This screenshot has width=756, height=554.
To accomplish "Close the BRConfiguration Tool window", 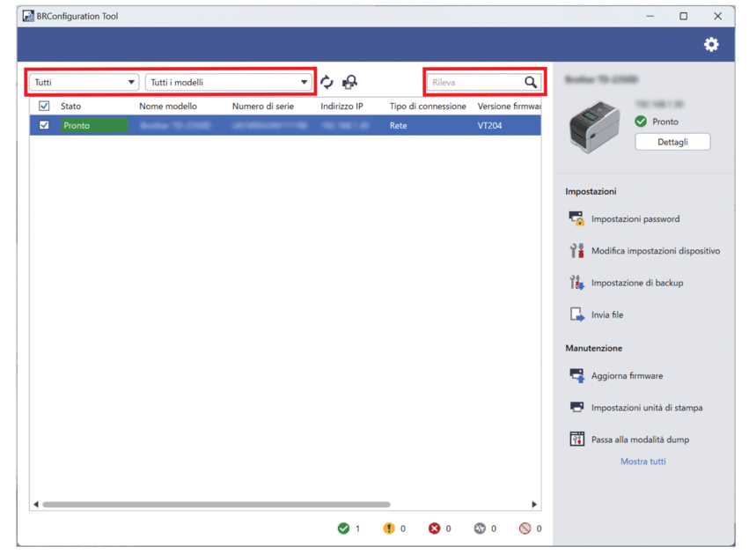I will tap(717, 16).
